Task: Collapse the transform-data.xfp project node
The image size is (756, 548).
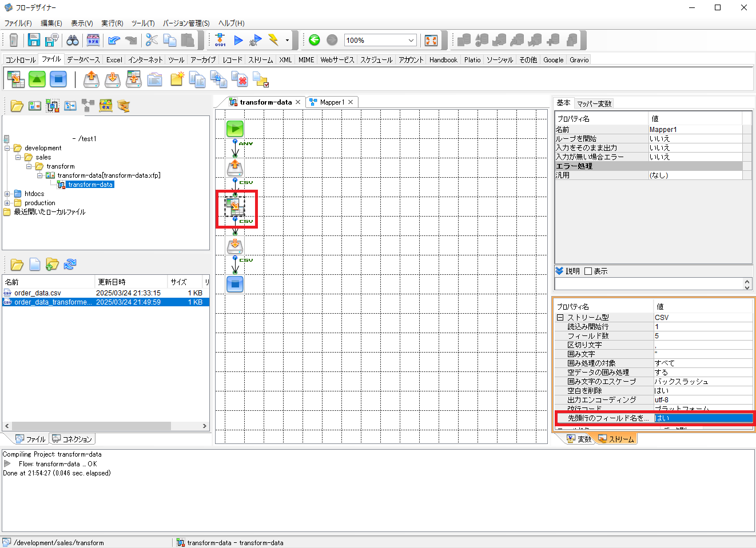Action: pos(40,175)
